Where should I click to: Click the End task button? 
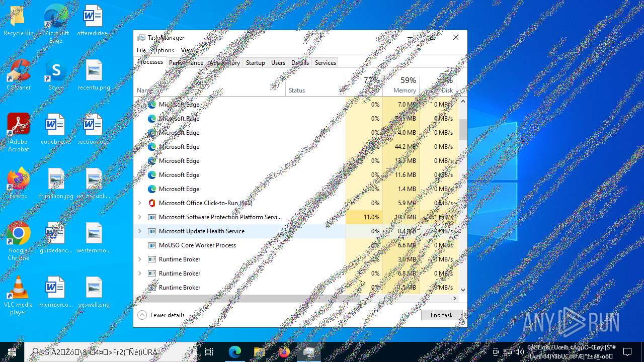(x=442, y=315)
